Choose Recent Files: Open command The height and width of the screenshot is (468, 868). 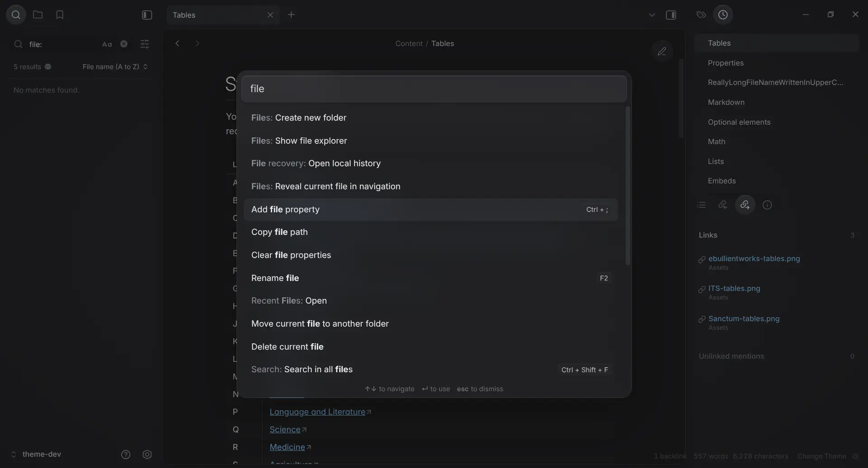[430, 301]
